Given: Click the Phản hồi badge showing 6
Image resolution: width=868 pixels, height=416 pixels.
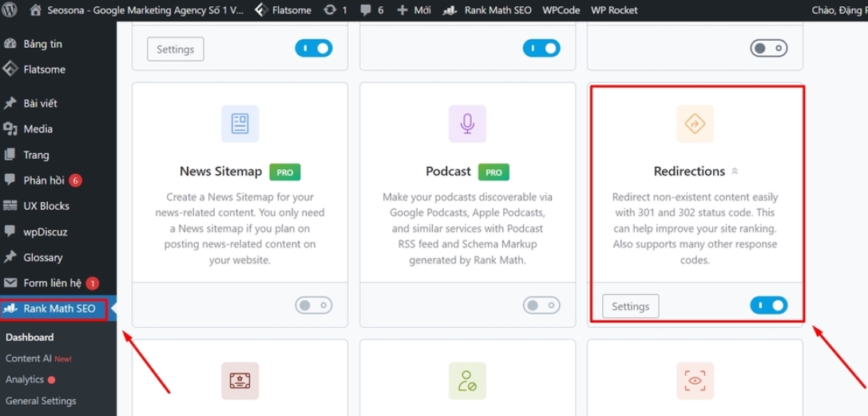Looking at the screenshot, I should (75, 180).
